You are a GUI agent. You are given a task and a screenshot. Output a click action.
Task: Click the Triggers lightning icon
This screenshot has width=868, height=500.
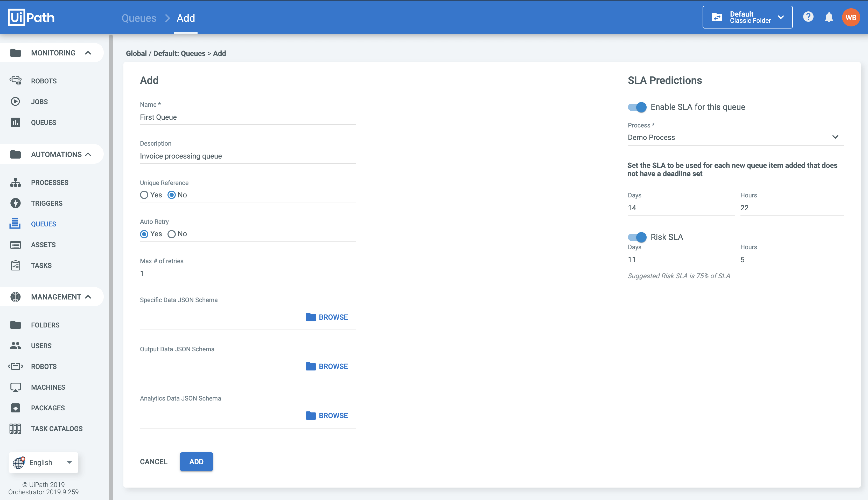click(x=16, y=203)
